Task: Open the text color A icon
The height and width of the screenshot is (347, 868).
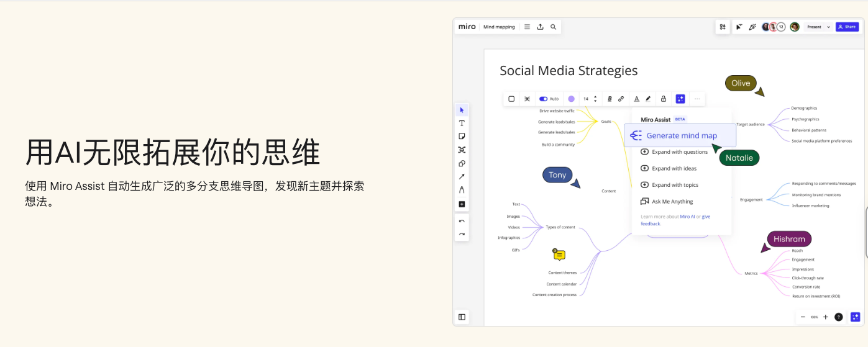Action: [636, 99]
